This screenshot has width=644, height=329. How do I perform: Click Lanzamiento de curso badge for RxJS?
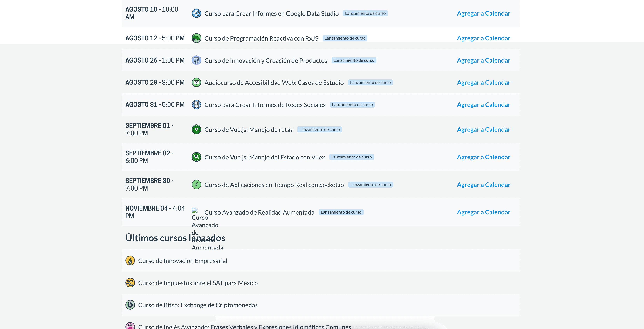pos(345,38)
